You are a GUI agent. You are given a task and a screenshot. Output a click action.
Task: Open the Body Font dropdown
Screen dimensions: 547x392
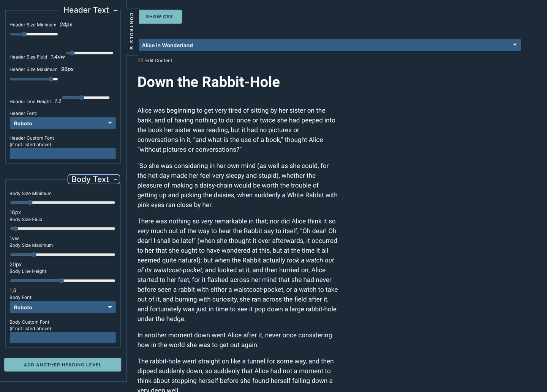[x=63, y=307]
